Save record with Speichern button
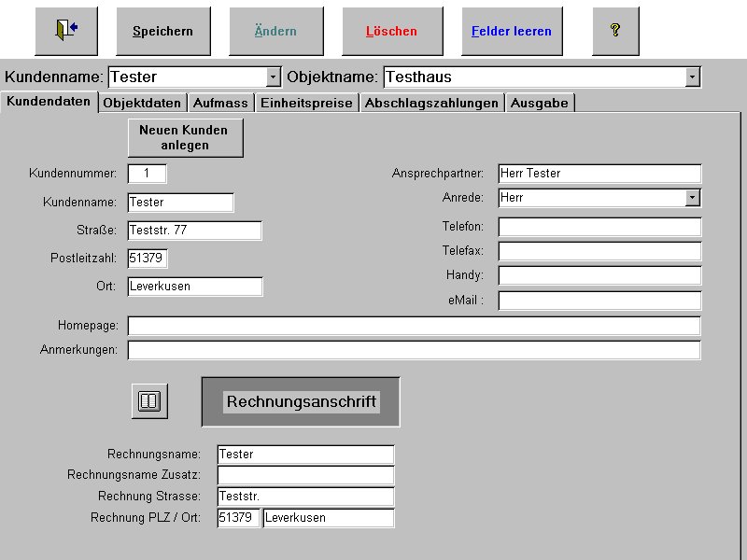This screenshot has height=560, width=747. pos(162,31)
